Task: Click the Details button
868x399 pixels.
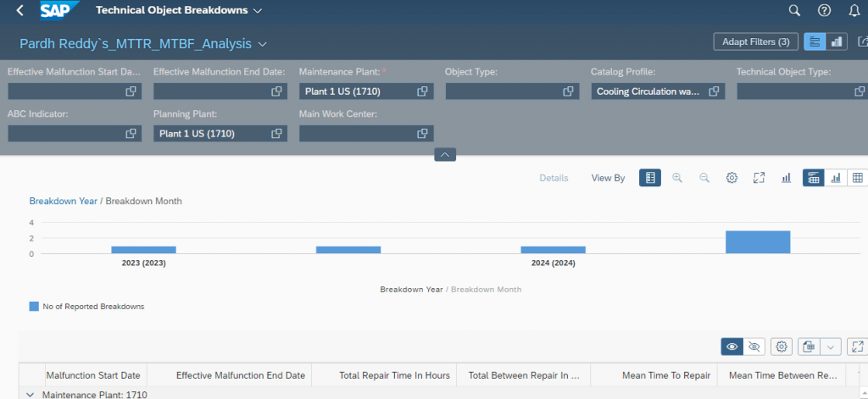Action: tap(554, 178)
